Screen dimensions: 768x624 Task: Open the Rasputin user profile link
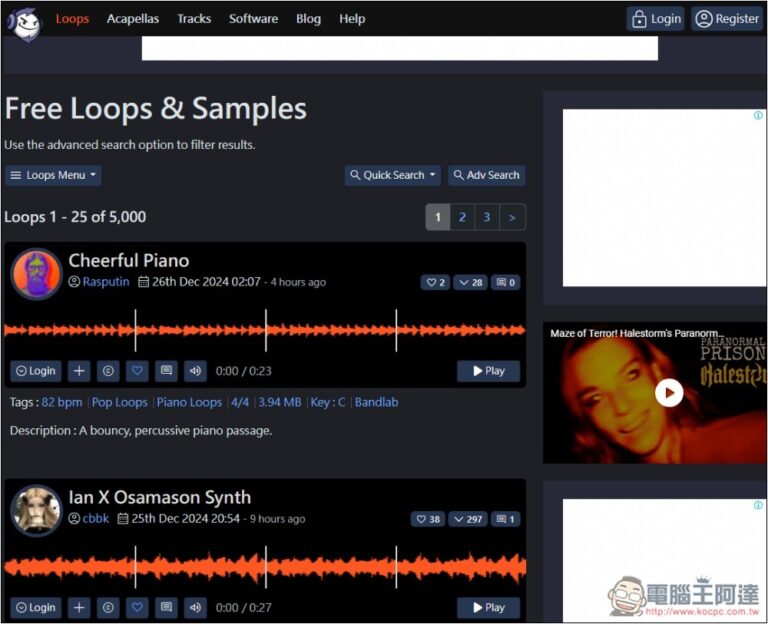(x=105, y=282)
